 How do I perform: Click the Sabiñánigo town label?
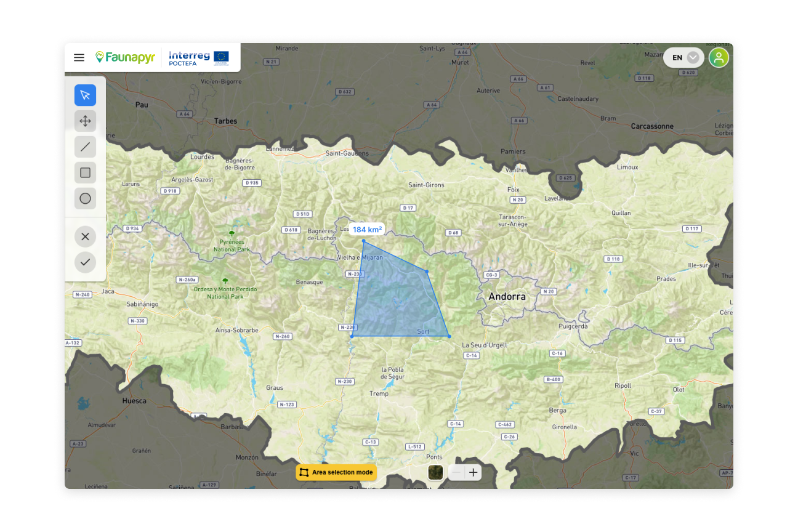click(142, 304)
